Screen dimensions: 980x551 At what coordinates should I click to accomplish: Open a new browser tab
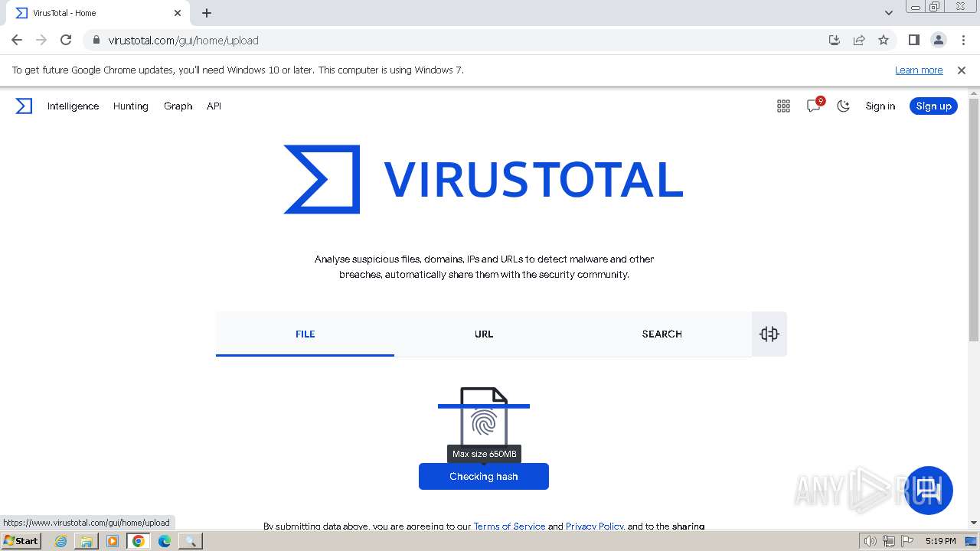click(207, 13)
